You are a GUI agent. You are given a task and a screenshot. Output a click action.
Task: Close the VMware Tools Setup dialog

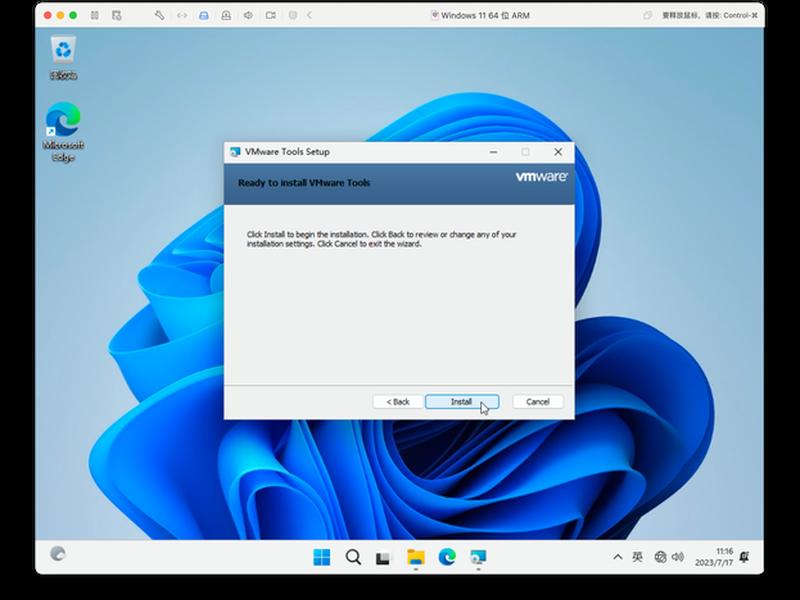558,152
